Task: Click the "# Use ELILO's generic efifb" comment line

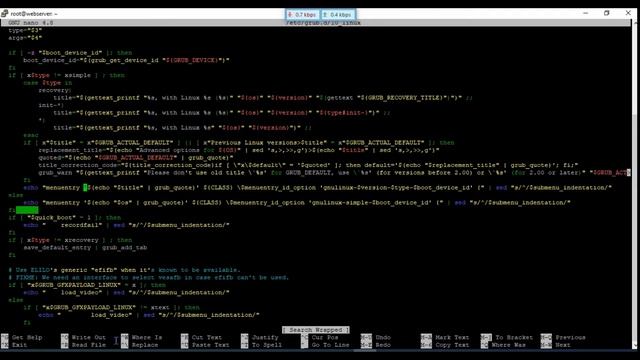Action: pos(124,270)
